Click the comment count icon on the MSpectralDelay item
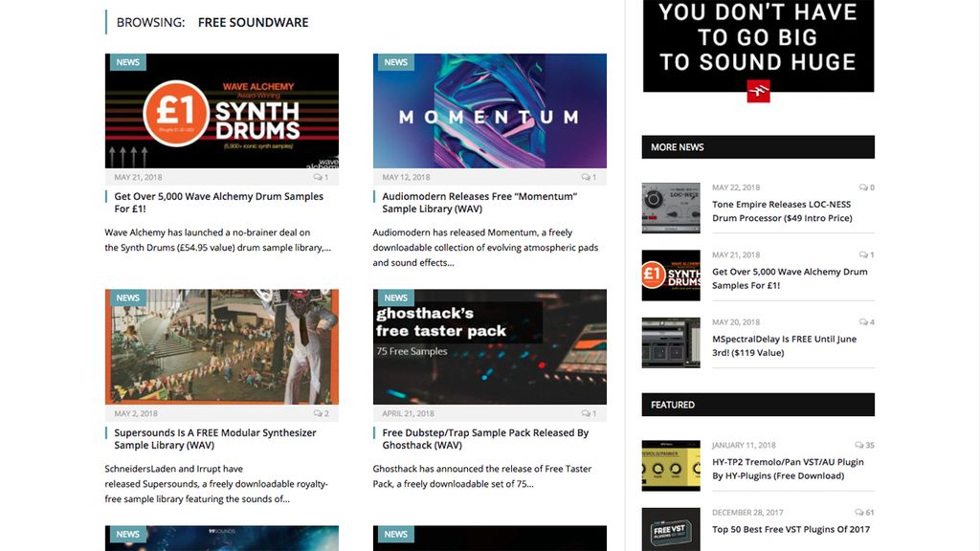 [865, 321]
